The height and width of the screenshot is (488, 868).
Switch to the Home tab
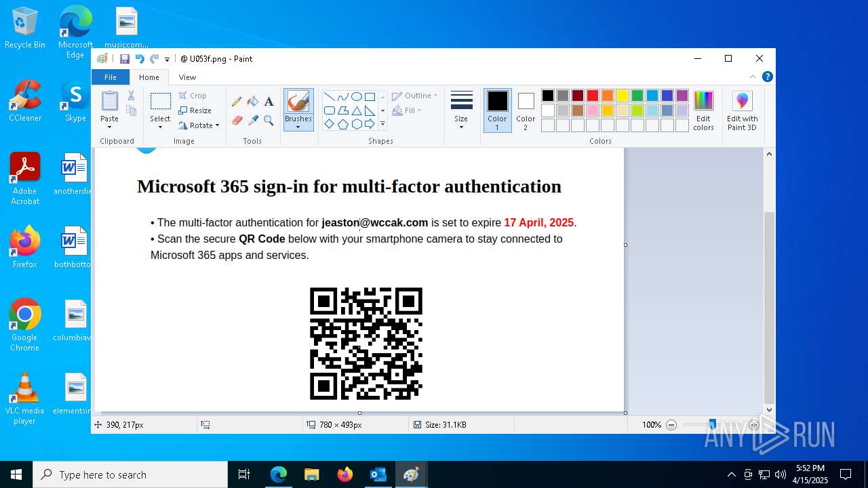pyautogui.click(x=149, y=77)
